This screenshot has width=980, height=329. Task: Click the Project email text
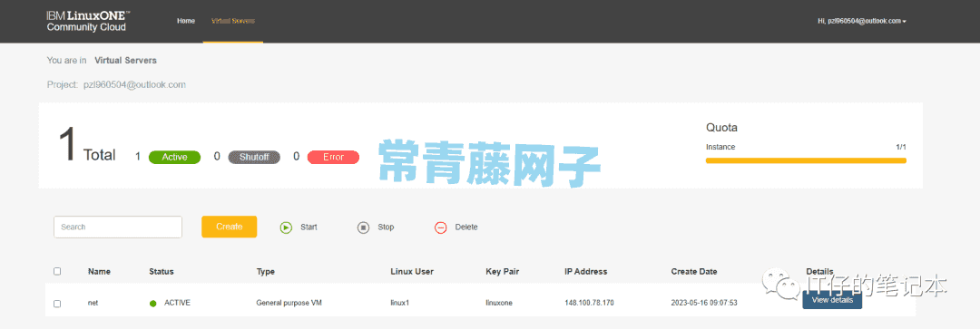point(134,84)
